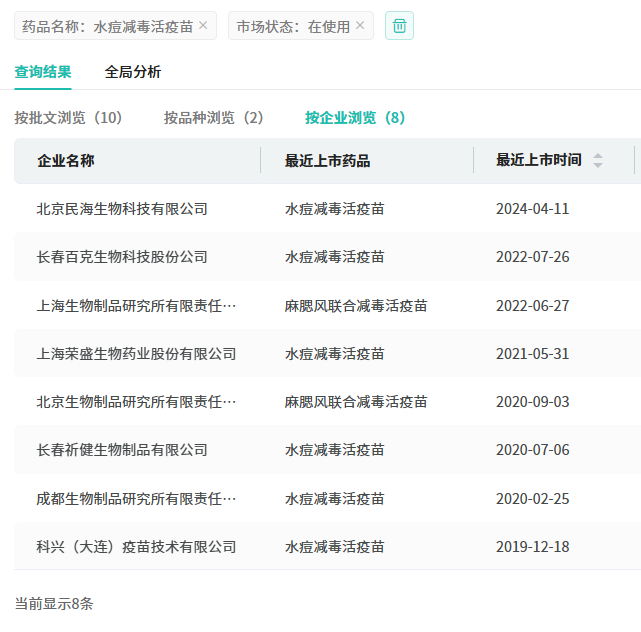
Task: Click the 最近上市药品 column header
Action: pos(327,160)
